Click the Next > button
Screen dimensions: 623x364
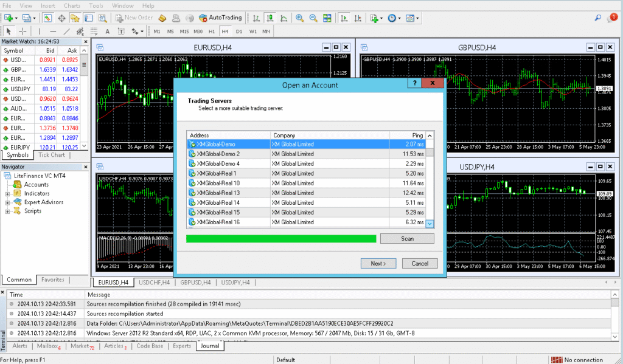pos(378,264)
